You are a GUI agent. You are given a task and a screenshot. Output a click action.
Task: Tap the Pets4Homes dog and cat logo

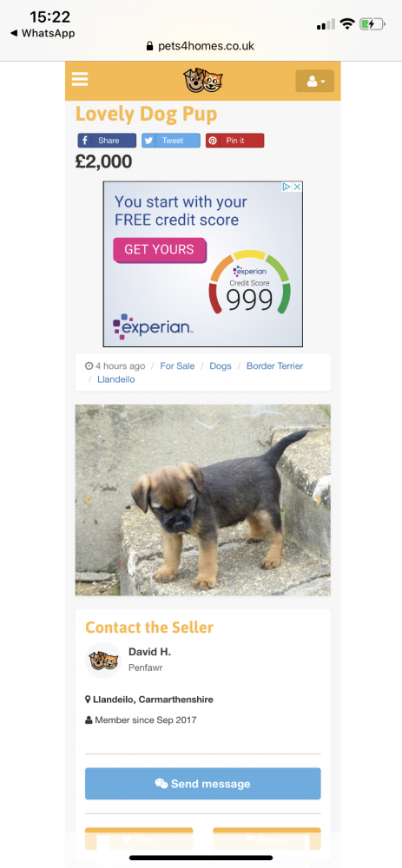[202, 81]
